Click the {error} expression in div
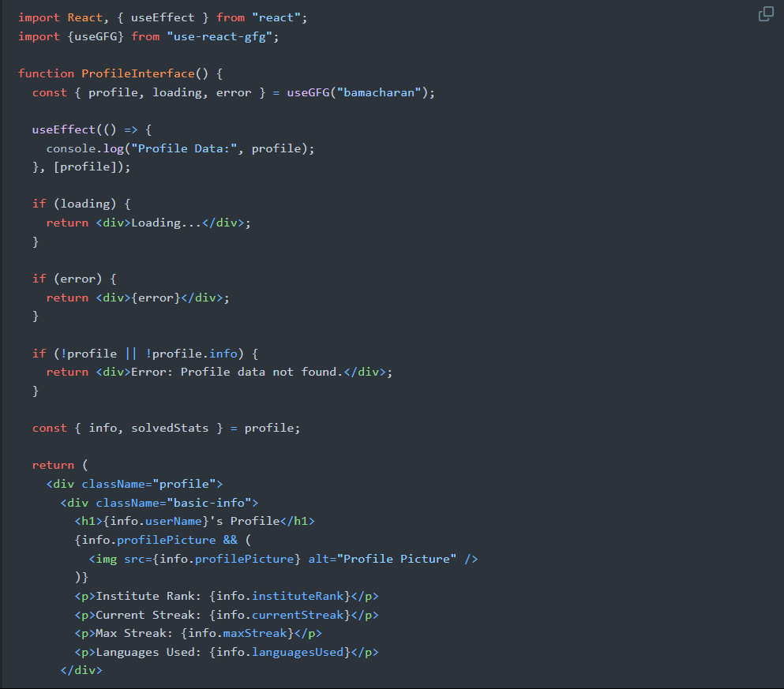784x689 pixels. click(156, 298)
